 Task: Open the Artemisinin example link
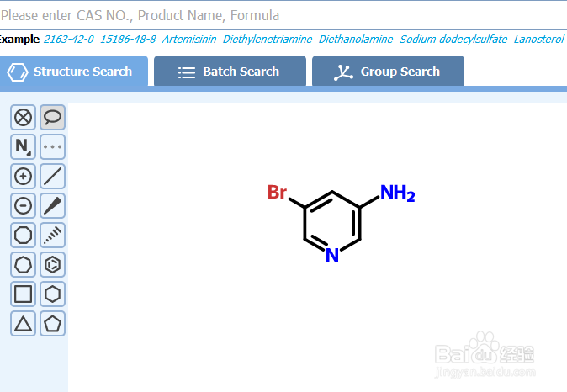click(x=189, y=39)
